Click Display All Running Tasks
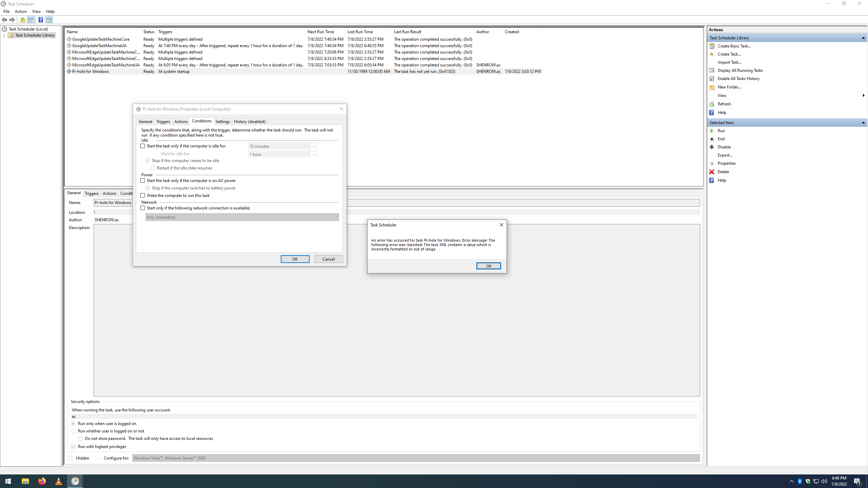 [x=739, y=70]
